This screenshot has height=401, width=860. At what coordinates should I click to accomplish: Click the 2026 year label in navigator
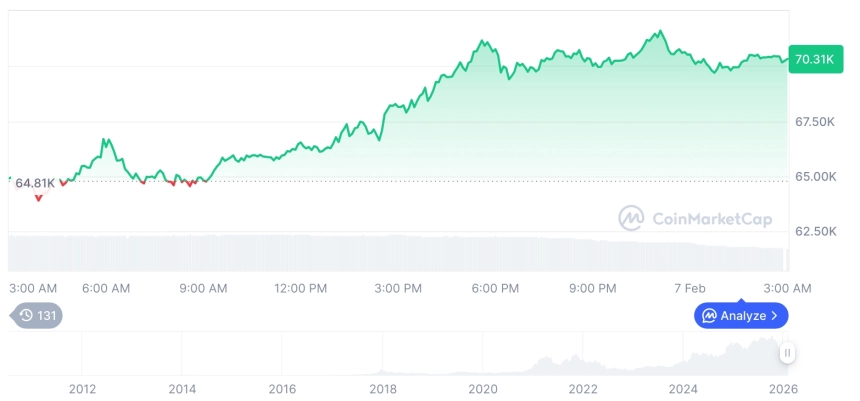pos(782,388)
